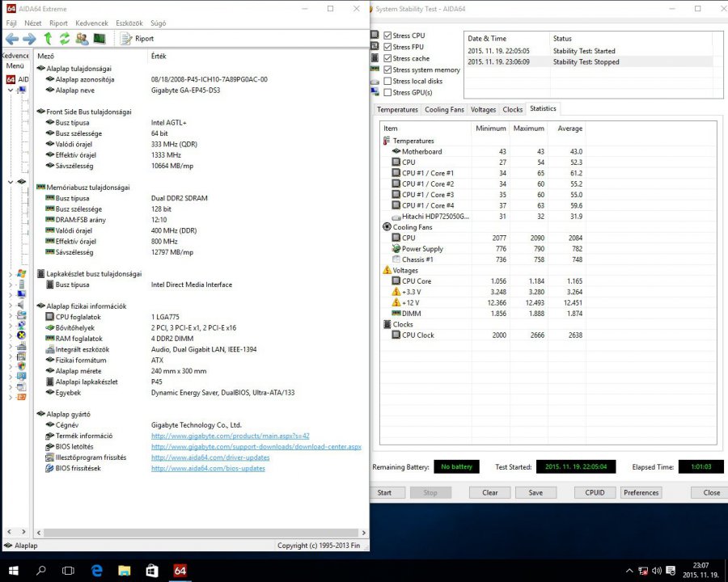The width and height of the screenshot is (728, 582).
Task: Open the Súgó menu
Action: point(159,23)
